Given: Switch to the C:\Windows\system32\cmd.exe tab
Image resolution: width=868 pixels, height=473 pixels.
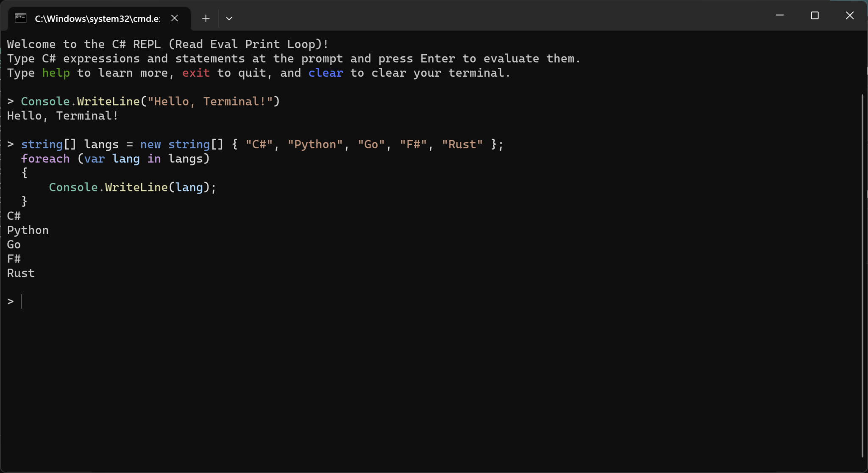Looking at the screenshot, I should pyautogui.click(x=97, y=18).
